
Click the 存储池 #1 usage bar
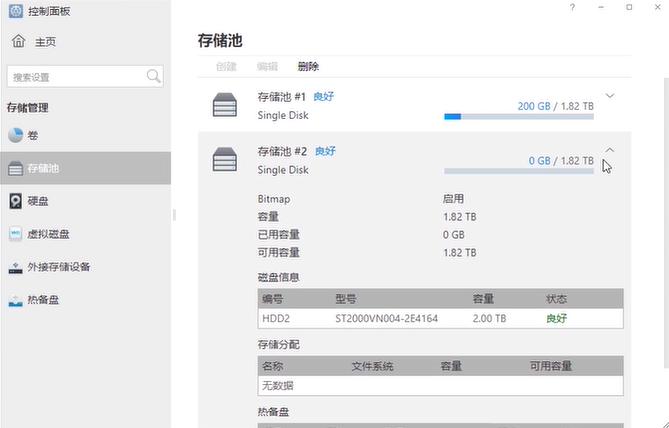click(518, 116)
